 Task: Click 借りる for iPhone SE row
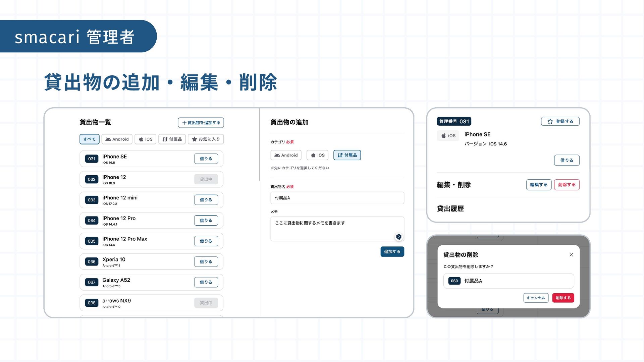coord(206,159)
